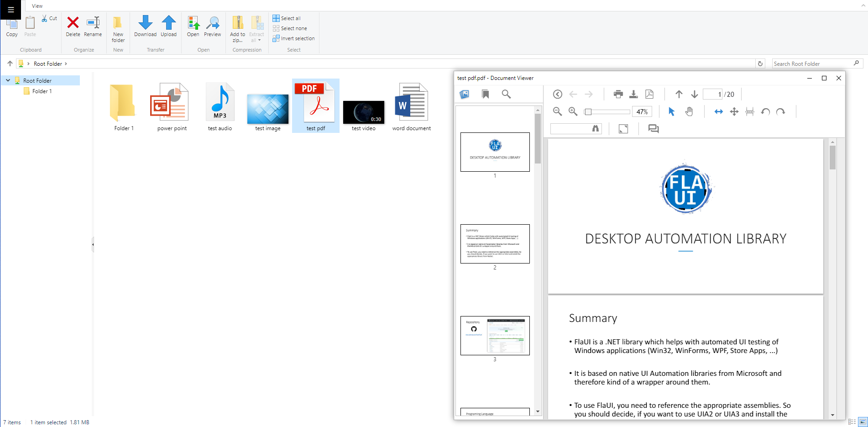This screenshot has width=868, height=427.
Task: Click the zoom out magnifier icon
Action: pyautogui.click(x=557, y=111)
